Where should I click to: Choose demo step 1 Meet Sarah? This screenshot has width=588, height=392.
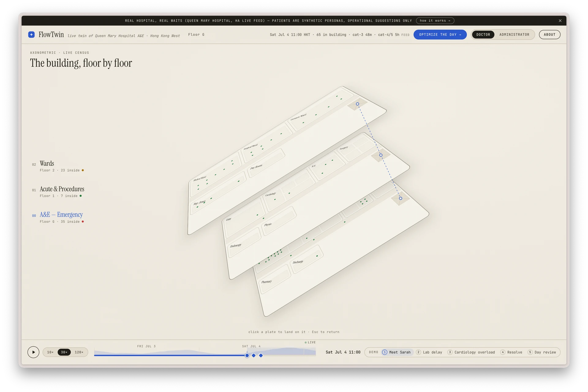[397, 352]
